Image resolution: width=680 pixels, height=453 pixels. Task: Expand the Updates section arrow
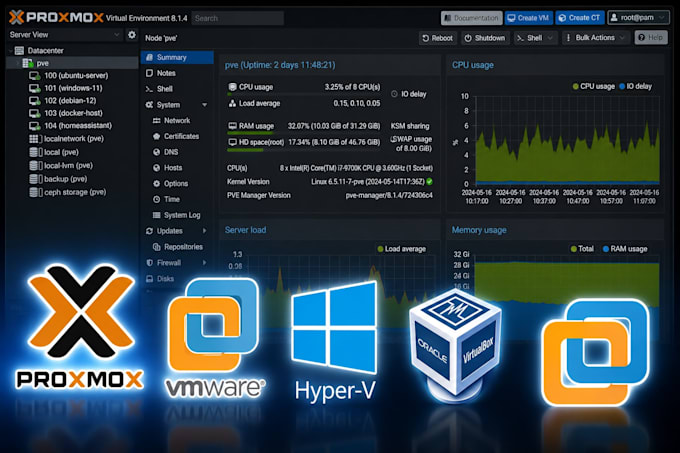point(204,231)
